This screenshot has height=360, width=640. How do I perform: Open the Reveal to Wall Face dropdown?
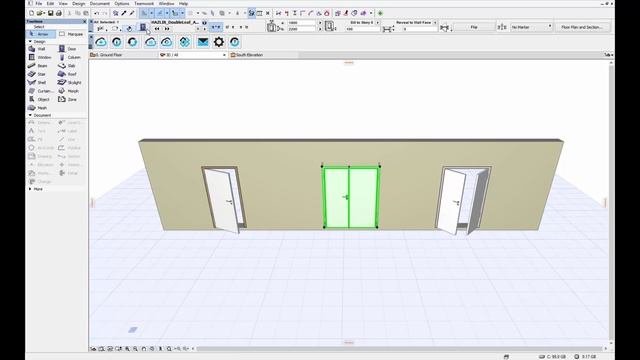[x=435, y=22]
